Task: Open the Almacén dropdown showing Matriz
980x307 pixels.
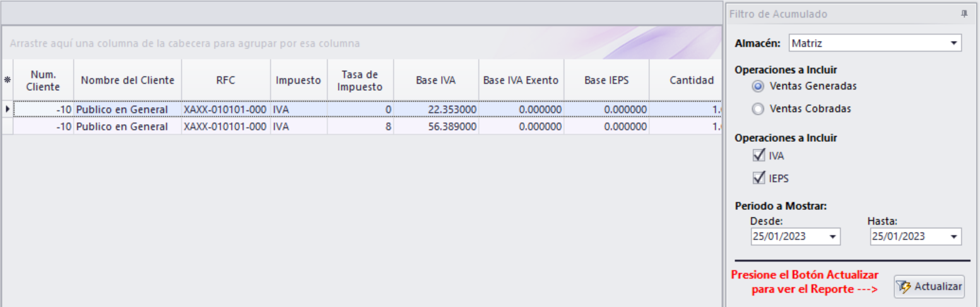Action: coord(953,43)
